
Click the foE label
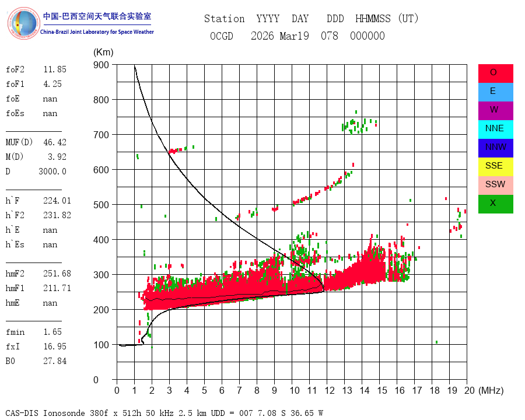[x=13, y=99]
